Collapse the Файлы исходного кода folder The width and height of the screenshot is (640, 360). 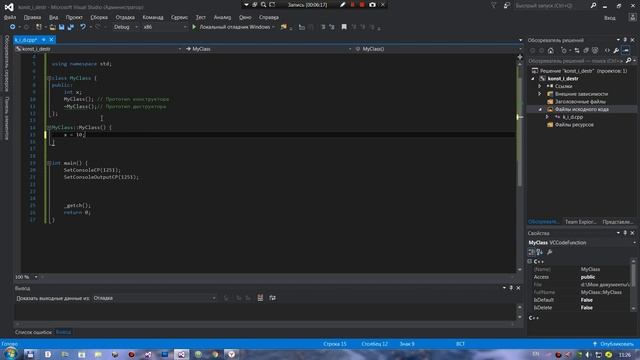pos(540,110)
